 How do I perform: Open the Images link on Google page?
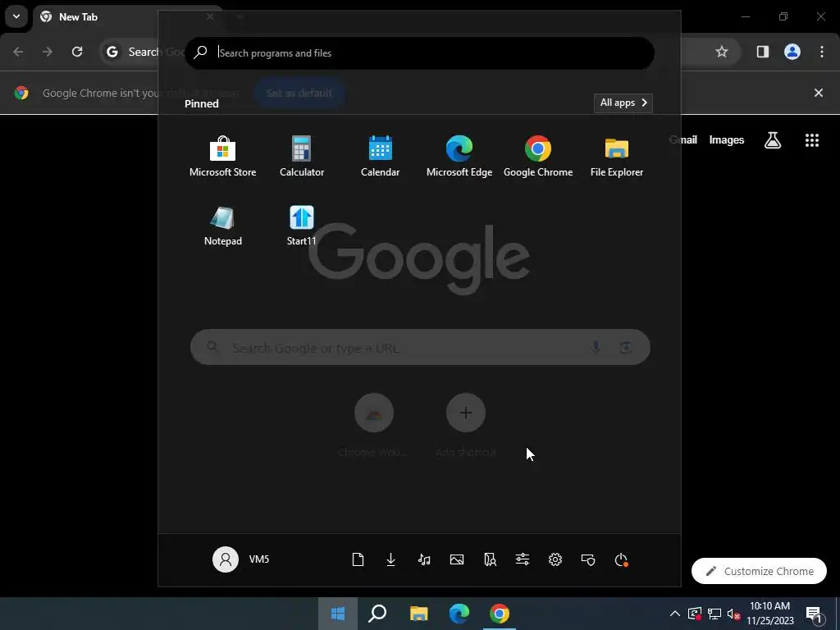tap(727, 139)
